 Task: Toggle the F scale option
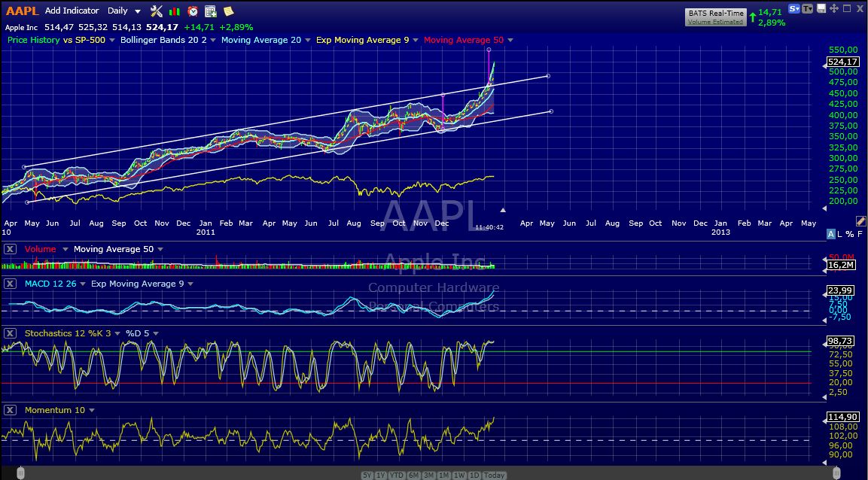click(x=860, y=234)
